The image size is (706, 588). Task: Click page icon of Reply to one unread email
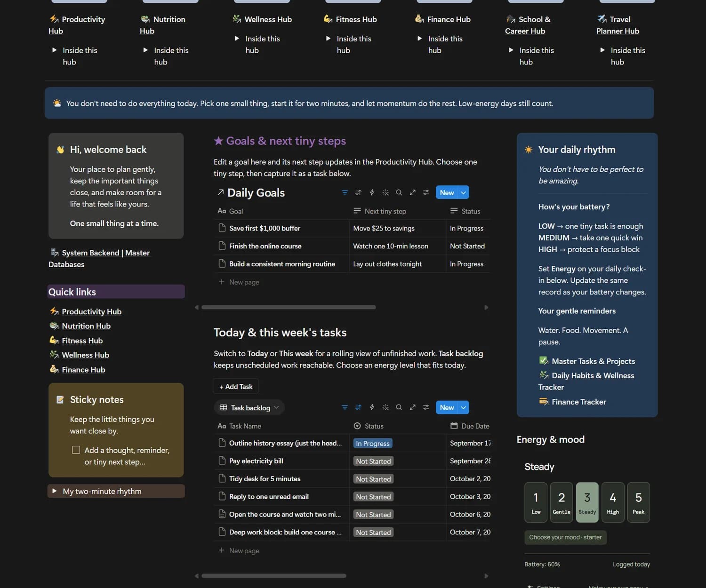coord(222,496)
